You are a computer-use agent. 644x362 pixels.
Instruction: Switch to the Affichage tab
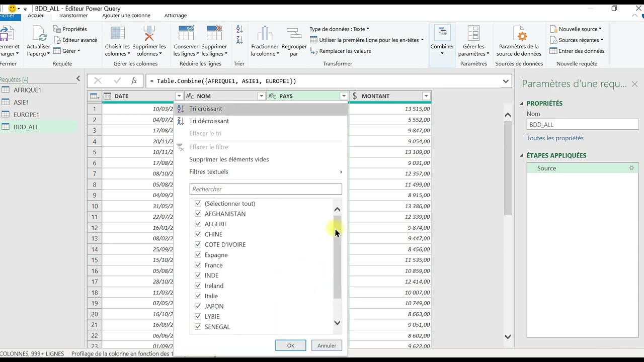tap(176, 16)
